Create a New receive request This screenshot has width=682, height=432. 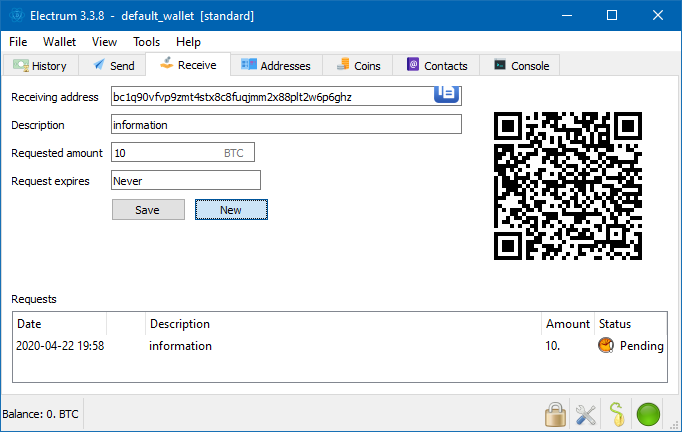pyautogui.click(x=231, y=210)
